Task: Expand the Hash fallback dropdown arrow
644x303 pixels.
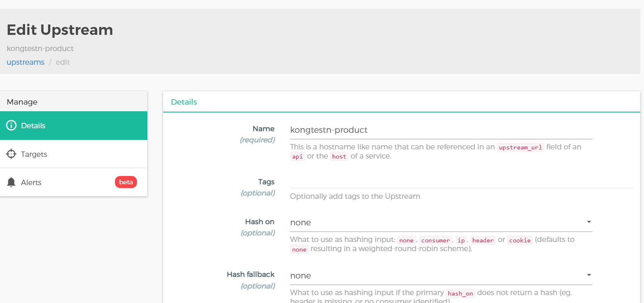Action: (x=588, y=275)
